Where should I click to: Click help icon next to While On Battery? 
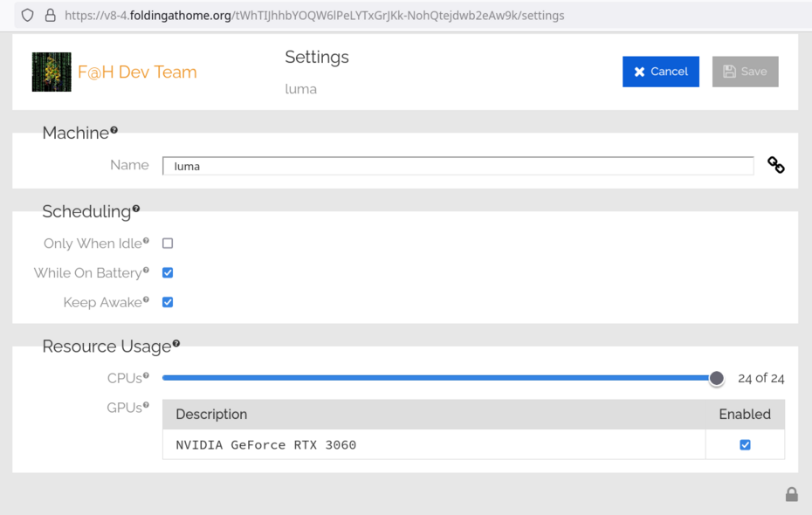click(x=146, y=271)
